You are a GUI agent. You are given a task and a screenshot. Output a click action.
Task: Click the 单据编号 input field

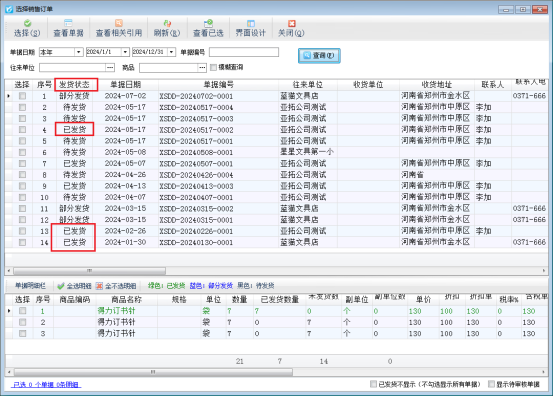click(x=244, y=52)
